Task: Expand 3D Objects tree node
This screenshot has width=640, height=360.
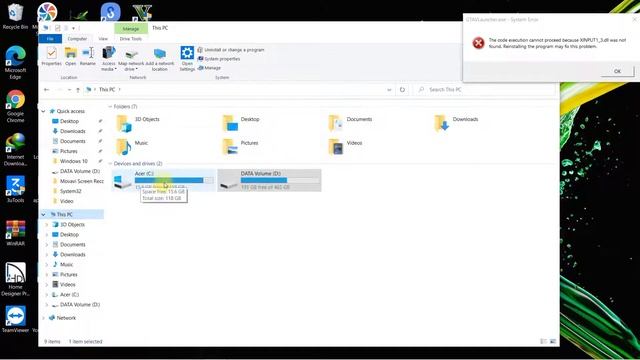Action: [47, 224]
